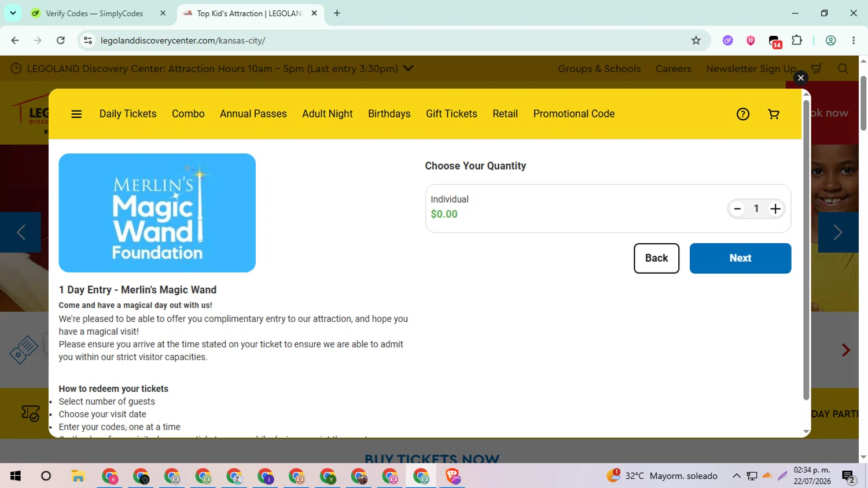Open the Retail tab
868x488 pixels.
point(505,114)
